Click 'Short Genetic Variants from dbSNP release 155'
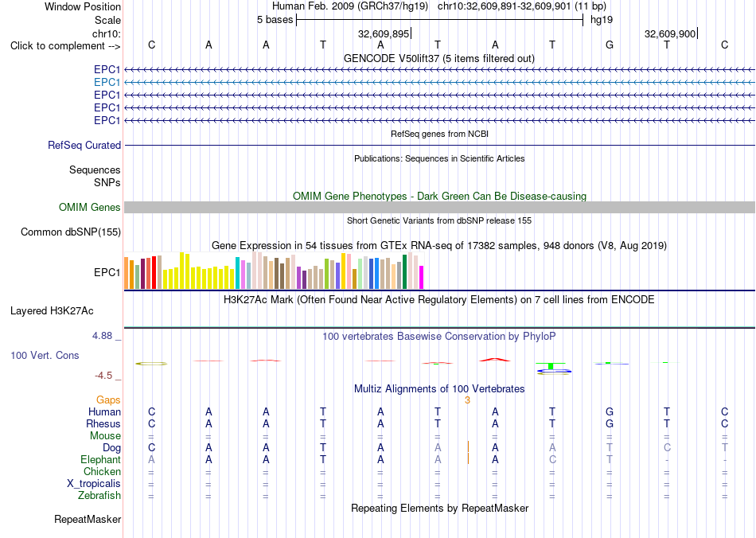756x538 pixels. click(439, 220)
